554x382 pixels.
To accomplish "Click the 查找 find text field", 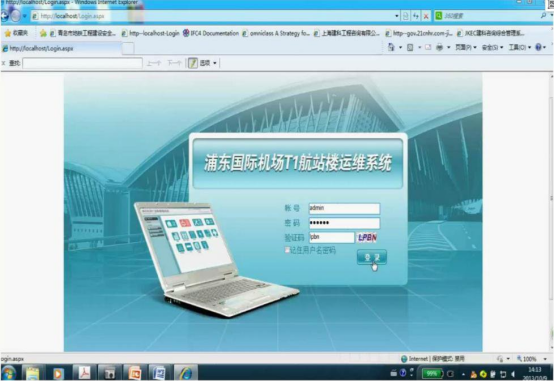I will coord(82,63).
